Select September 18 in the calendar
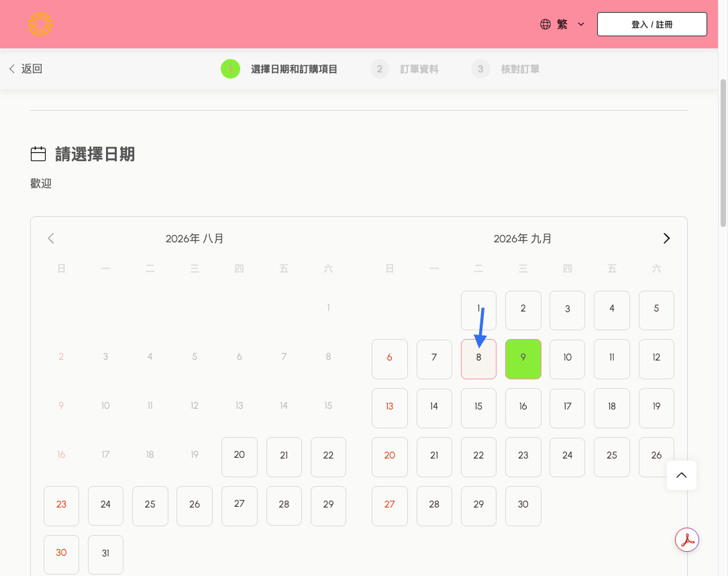Viewport: 728px width, 576px height. (612, 408)
